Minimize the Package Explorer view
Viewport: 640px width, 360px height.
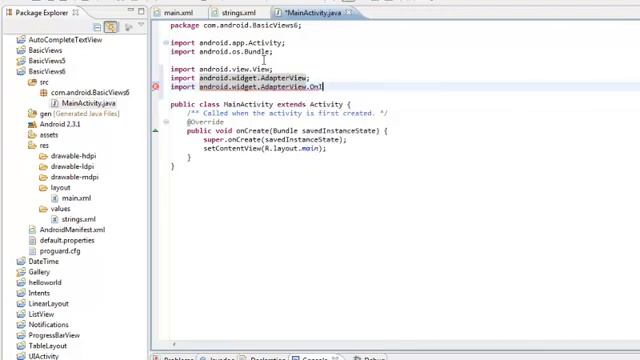click(x=131, y=11)
